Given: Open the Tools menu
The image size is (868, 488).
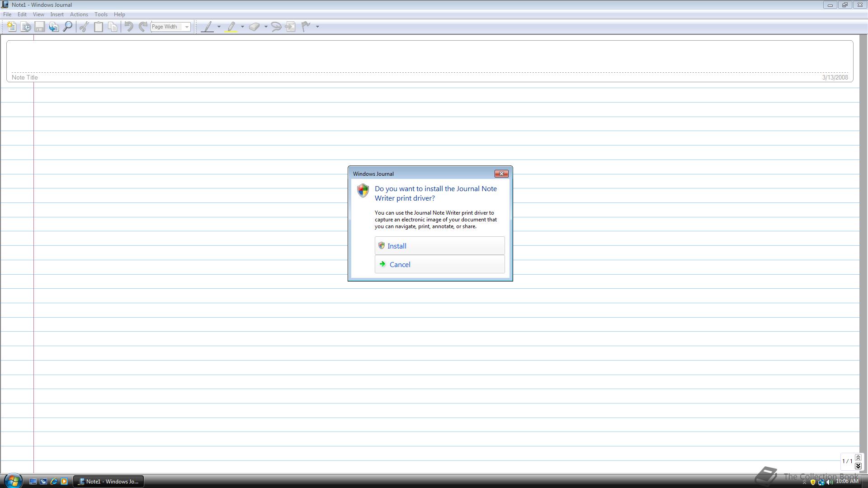Looking at the screenshot, I should pyautogui.click(x=101, y=14).
